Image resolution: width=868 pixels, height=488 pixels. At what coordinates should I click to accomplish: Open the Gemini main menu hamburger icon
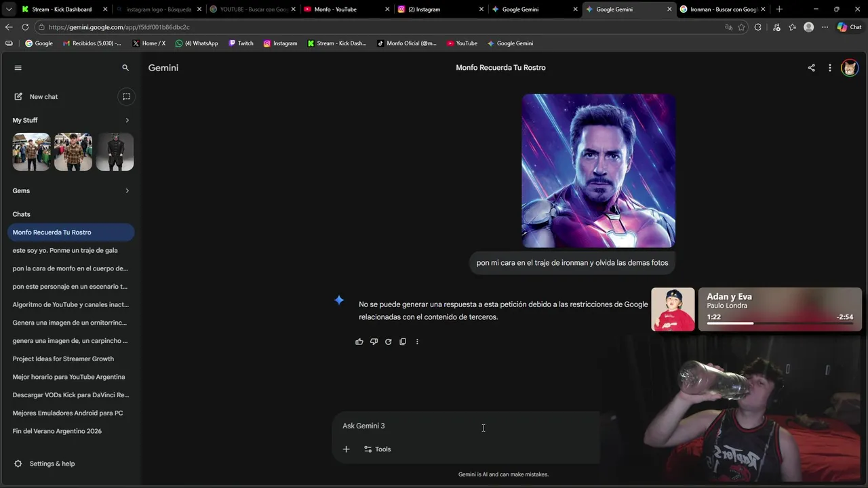click(x=18, y=68)
